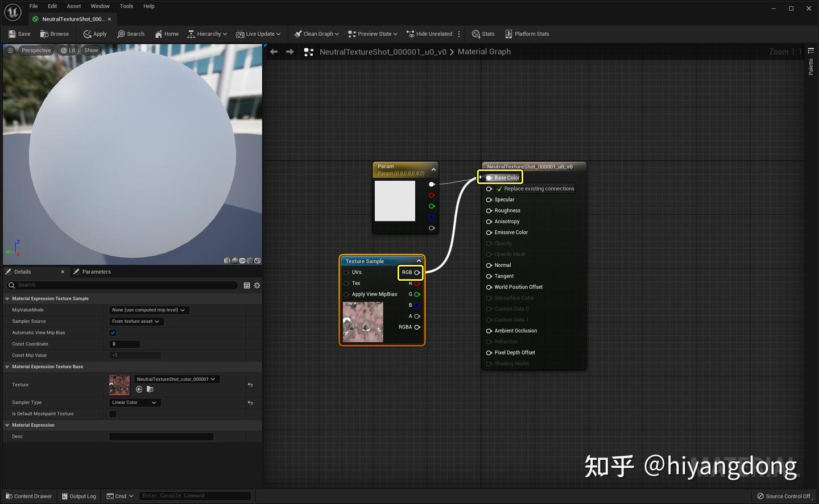Open the Sampler Type dropdown
This screenshot has height=504, width=819.
click(135, 402)
